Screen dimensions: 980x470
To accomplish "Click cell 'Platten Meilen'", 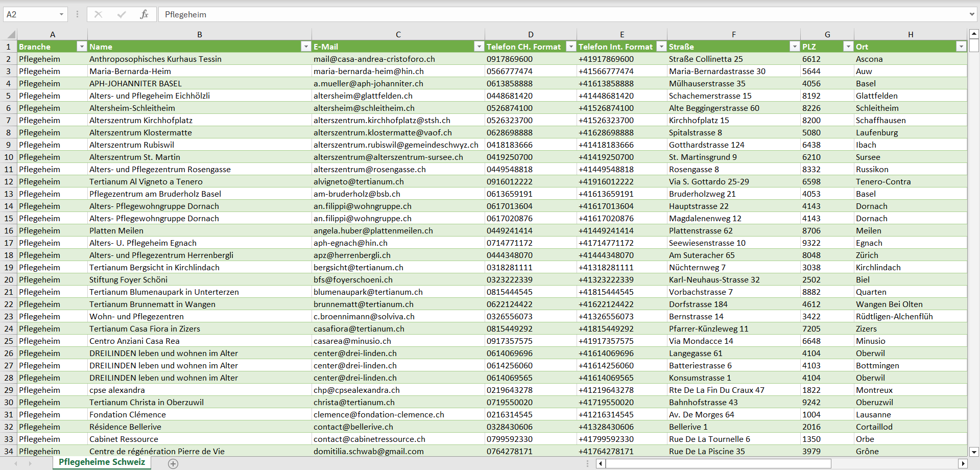I will [x=200, y=230].
